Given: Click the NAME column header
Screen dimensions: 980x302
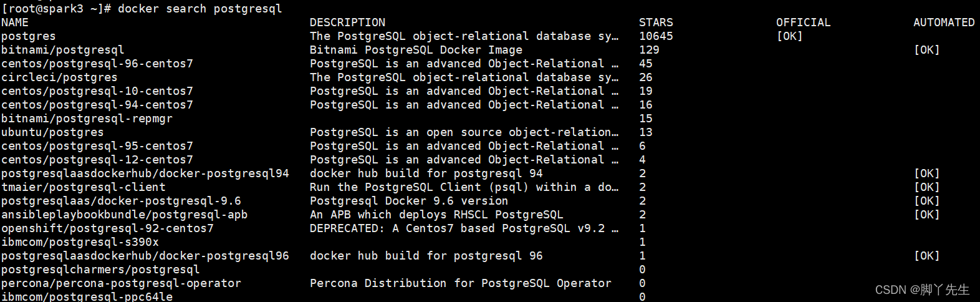Looking at the screenshot, I should pos(15,22).
